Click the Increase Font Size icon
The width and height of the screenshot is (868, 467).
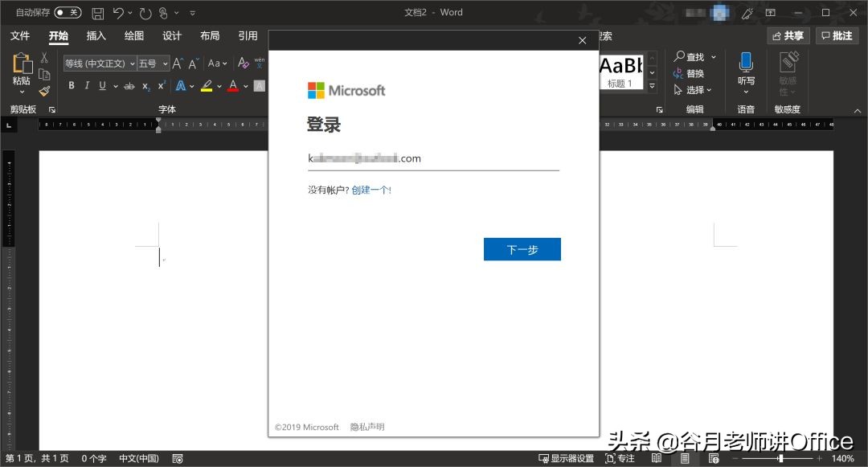177,63
